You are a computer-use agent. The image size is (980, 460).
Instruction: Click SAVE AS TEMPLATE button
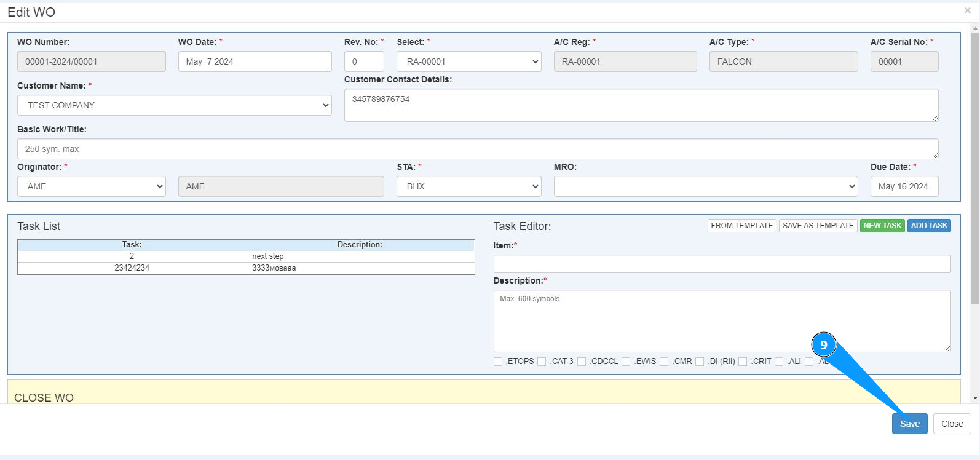click(x=818, y=226)
